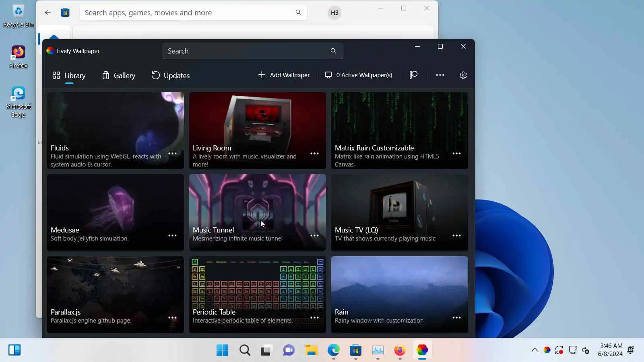Click the magnifier icon in Lively search box
644x362 pixels.
(x=333, y=51)
